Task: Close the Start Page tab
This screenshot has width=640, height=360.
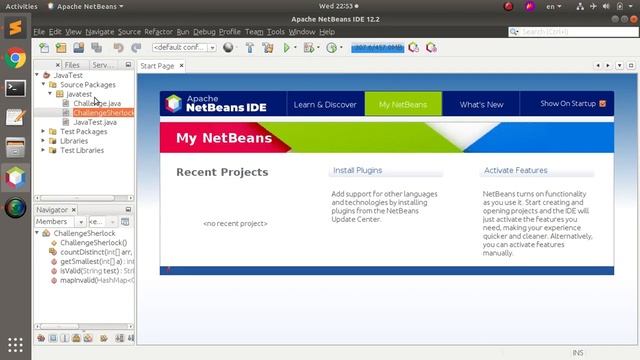Action: (182, 66)
